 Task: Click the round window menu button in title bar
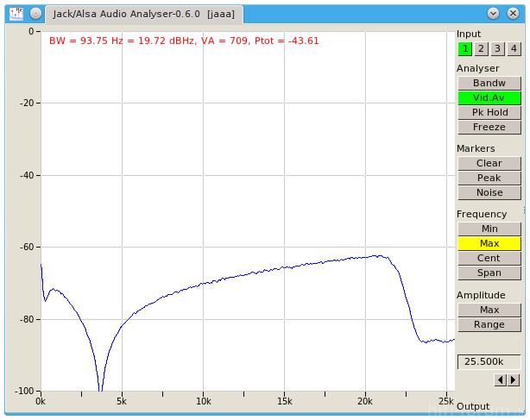tap(35, 14)
